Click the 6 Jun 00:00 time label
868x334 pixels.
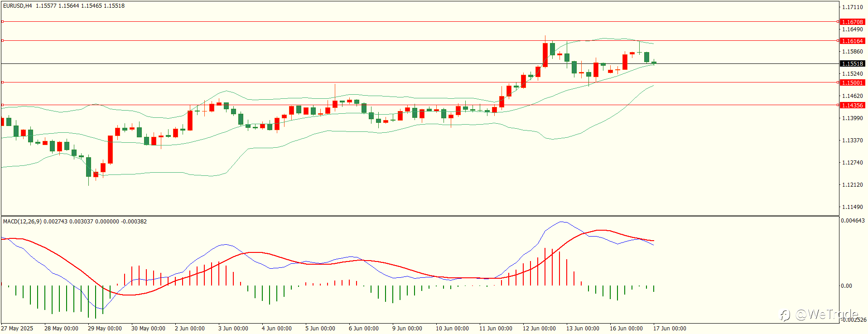pos(364,329)
